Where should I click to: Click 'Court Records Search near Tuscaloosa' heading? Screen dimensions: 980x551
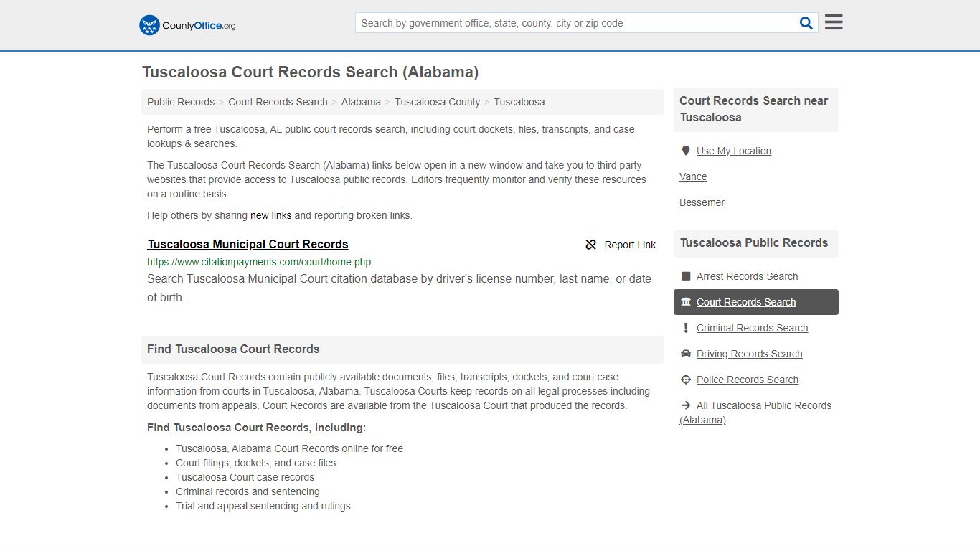[753, 109]
